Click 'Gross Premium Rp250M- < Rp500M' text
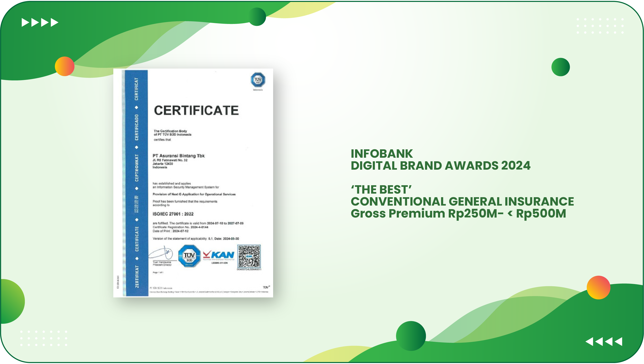The width and height of the screenshot is (644, 364). (458, 213)
